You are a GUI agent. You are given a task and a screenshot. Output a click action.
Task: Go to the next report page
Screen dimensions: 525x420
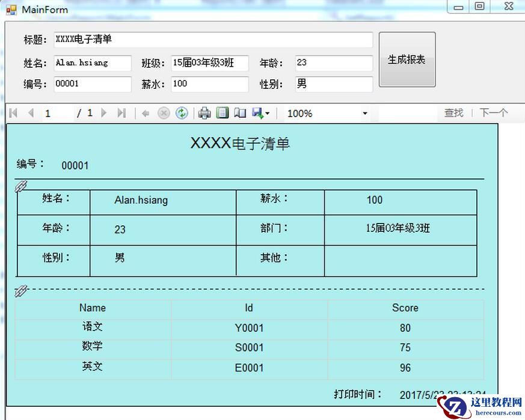(103, 113)
